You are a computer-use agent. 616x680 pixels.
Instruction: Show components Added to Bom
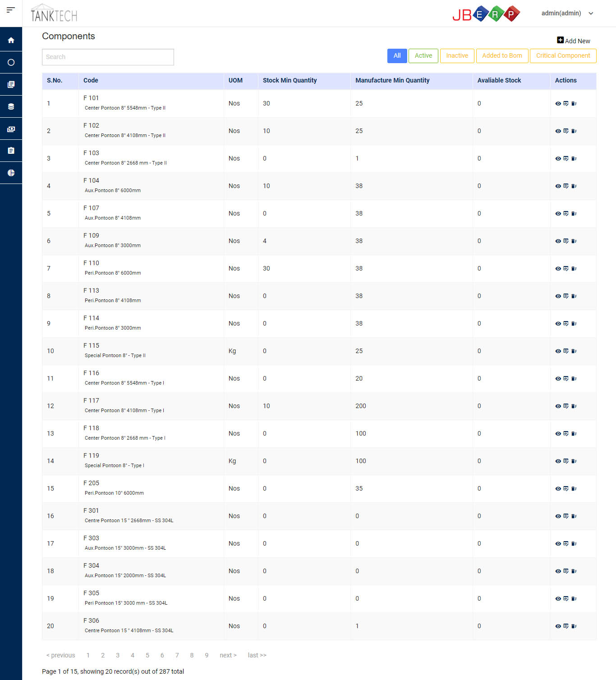pos(502,55)
